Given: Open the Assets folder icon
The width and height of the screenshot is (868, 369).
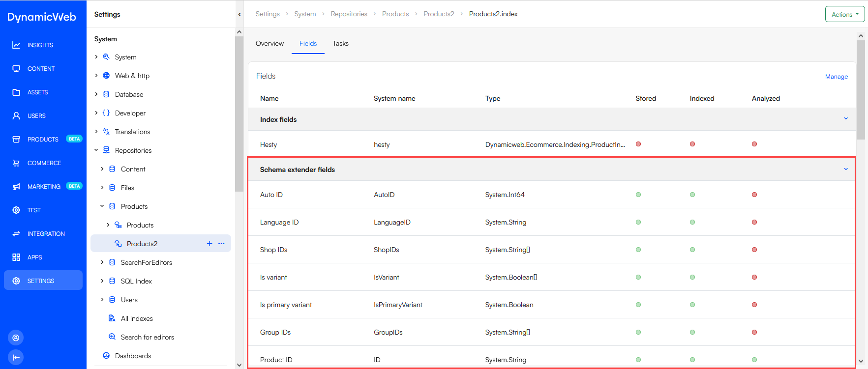Looking at the screenshot, I should click(16, 92).
